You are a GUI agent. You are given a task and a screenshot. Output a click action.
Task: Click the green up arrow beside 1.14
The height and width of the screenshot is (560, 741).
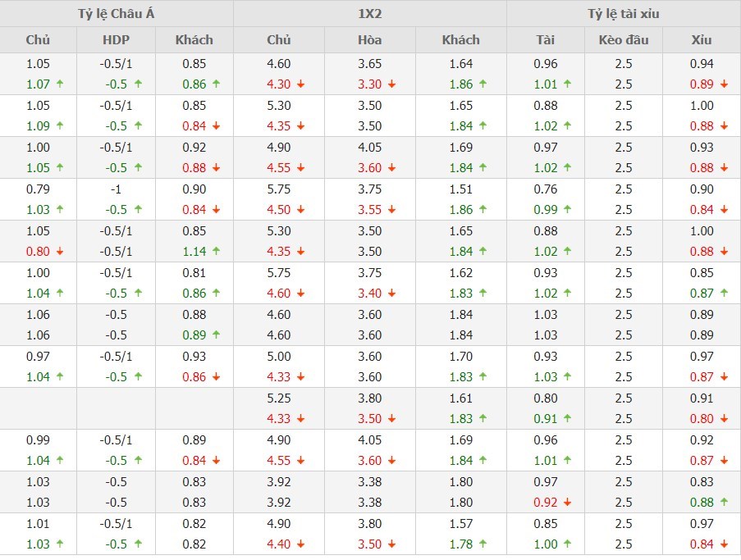(216, 251)
